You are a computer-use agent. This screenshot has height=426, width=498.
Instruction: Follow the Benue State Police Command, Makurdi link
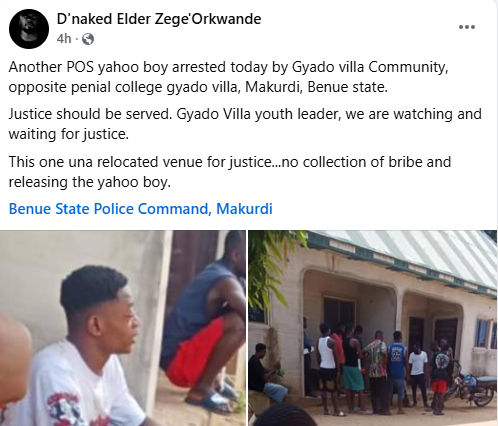140,209
